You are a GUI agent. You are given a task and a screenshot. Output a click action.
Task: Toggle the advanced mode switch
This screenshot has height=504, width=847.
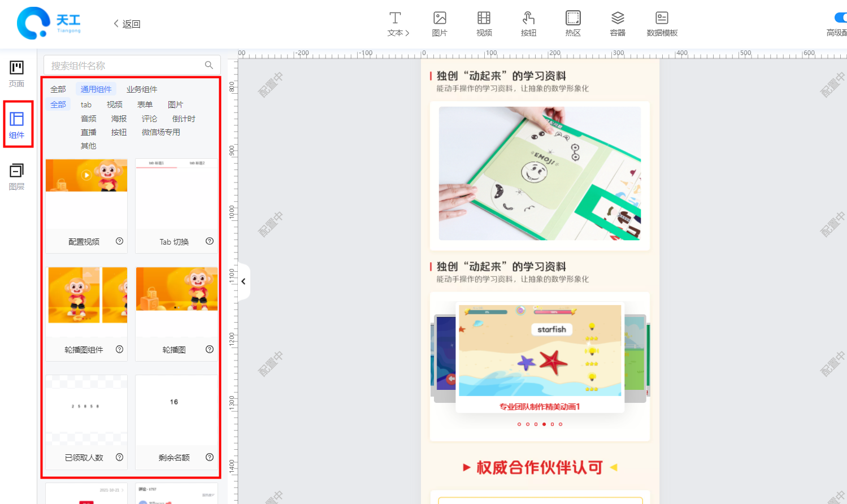[840, 18]
